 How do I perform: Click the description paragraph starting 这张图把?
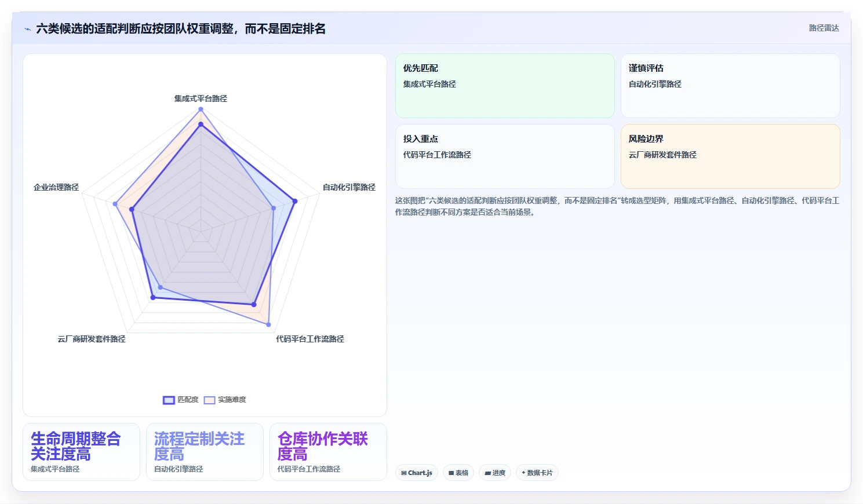click(x=617, y=206)
